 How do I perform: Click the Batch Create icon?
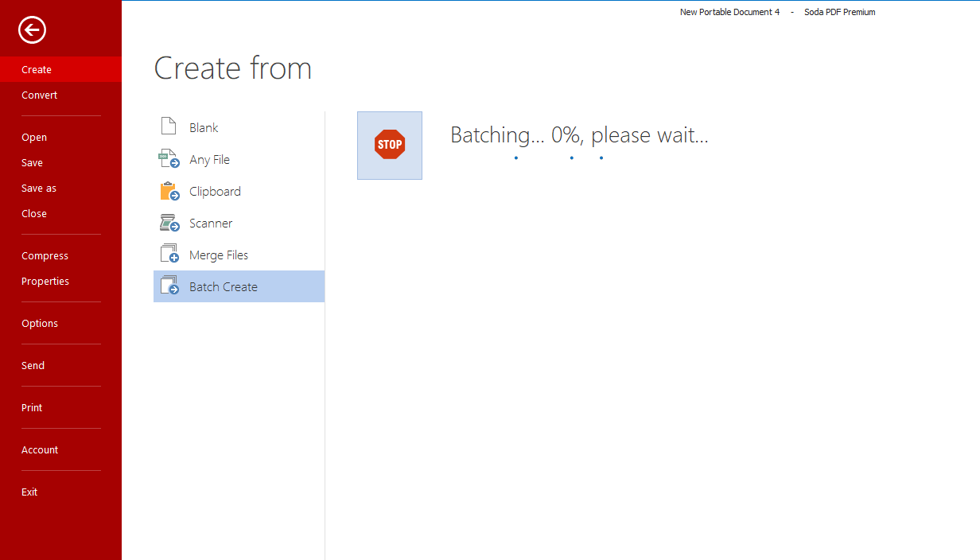(x=169, y=286)
